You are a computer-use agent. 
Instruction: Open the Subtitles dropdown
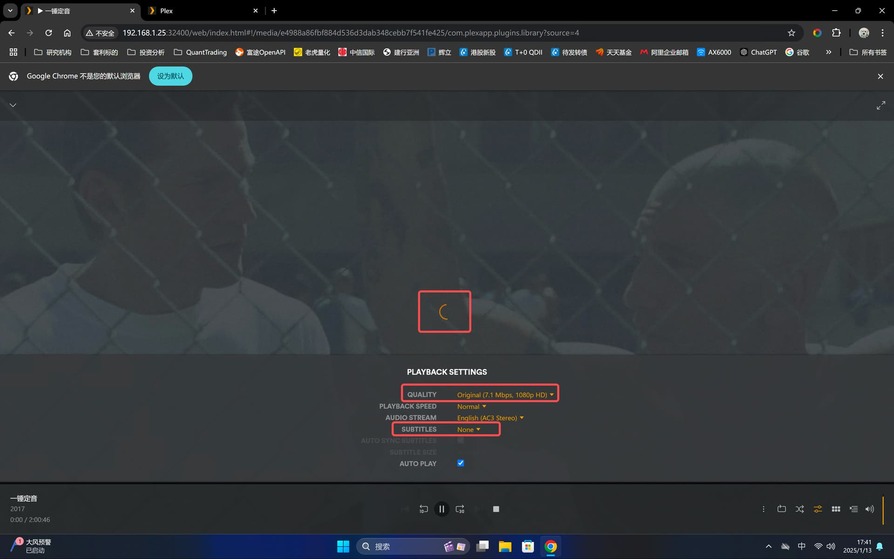point(469,429)
